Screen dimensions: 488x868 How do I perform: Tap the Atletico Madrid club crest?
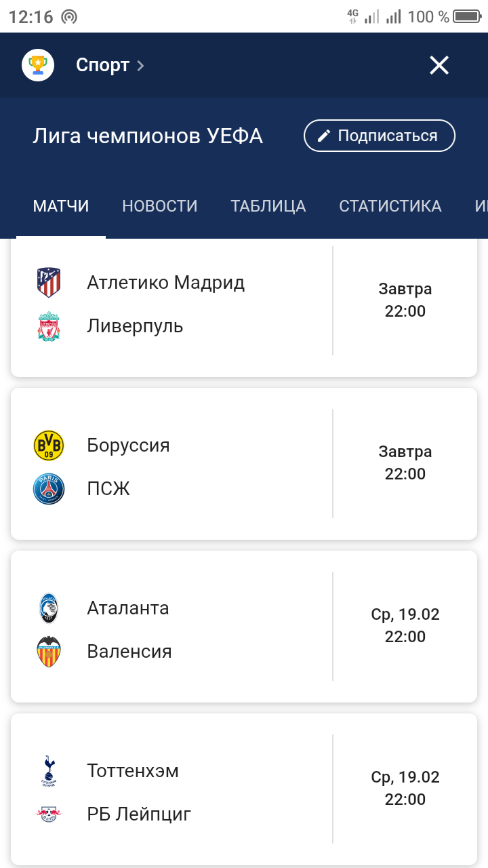click(x=49, y=283)
